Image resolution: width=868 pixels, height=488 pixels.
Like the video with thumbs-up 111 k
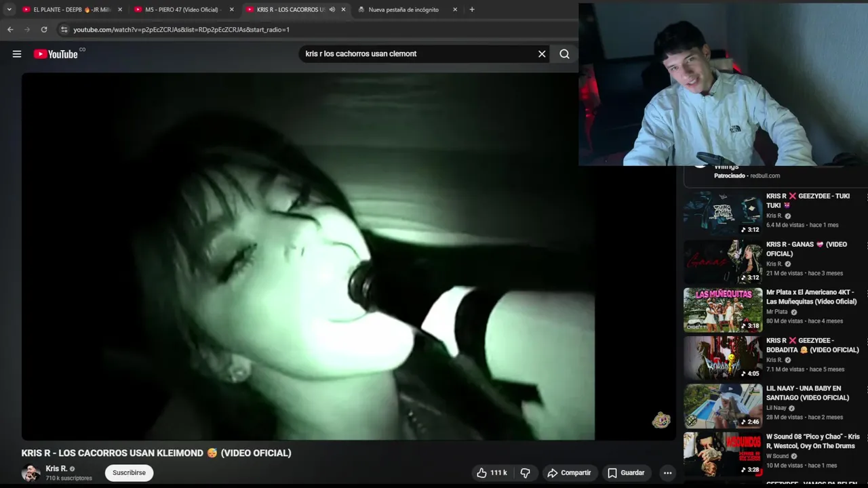coord(492,473)
